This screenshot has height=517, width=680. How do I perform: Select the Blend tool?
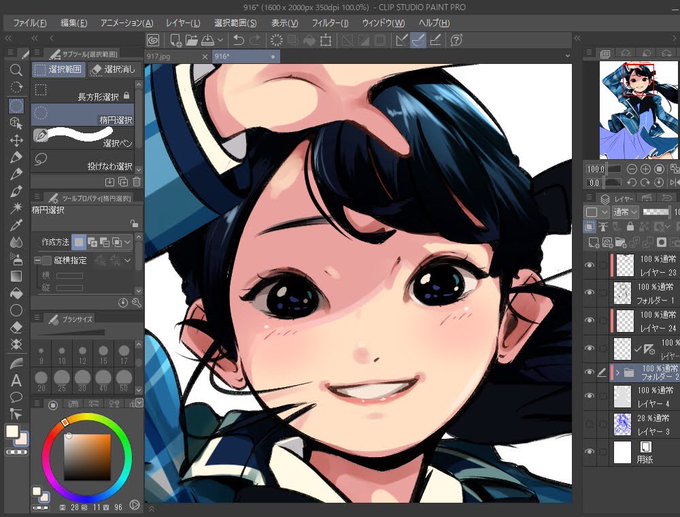[16, 242]
